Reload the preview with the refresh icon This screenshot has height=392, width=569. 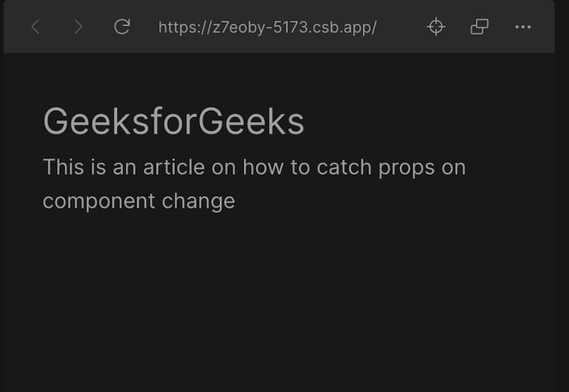(x=122, y=27)
